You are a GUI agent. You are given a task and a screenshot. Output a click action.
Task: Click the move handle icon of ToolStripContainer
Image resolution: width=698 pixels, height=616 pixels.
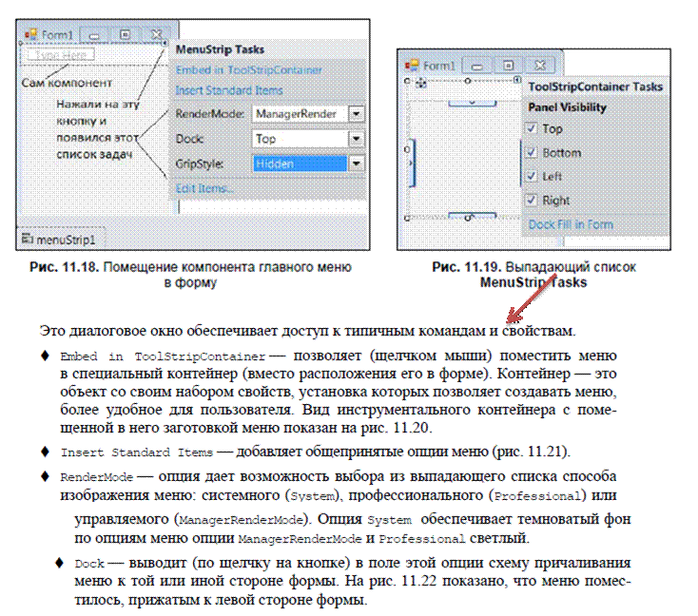pyautogui.click(x=421, y=83)
